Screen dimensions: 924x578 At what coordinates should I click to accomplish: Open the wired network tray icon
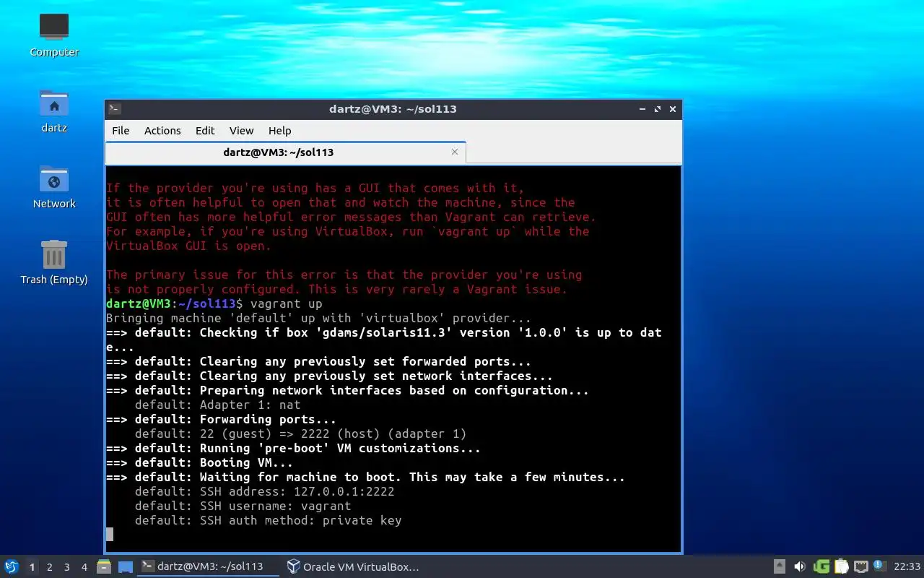[x=861, y=567]
